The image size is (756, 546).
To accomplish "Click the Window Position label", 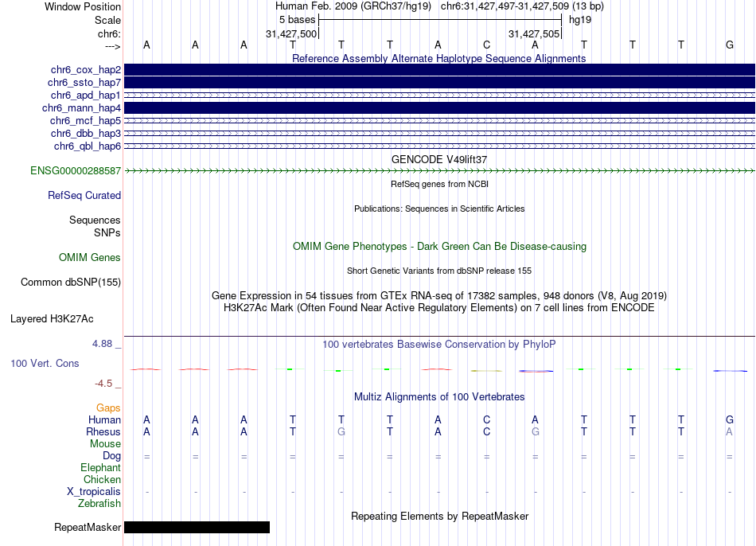I will pyautogui.click(x=83, y=6).
